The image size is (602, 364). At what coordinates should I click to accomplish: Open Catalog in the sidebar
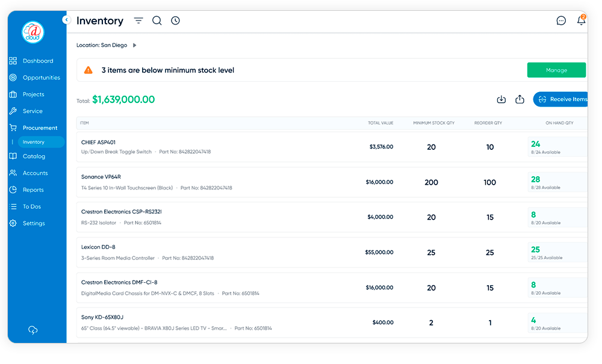pos(34,156)
